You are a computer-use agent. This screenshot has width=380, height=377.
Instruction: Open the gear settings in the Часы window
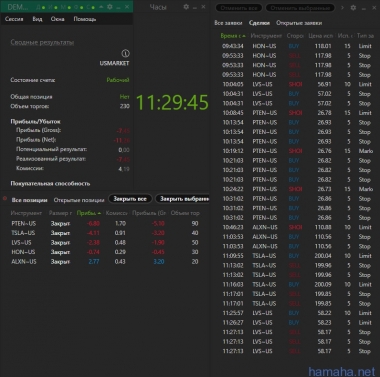click(186, 7)
